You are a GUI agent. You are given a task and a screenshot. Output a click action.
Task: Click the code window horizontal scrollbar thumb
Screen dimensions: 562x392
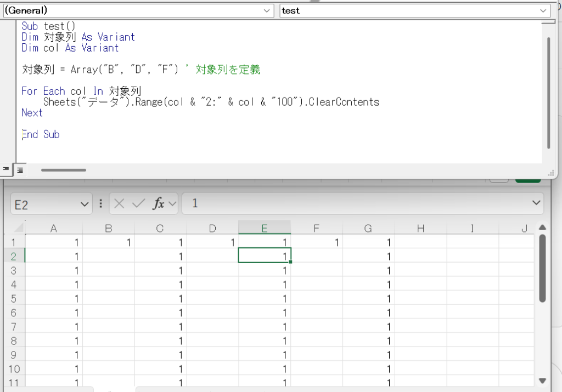(64, 170)
